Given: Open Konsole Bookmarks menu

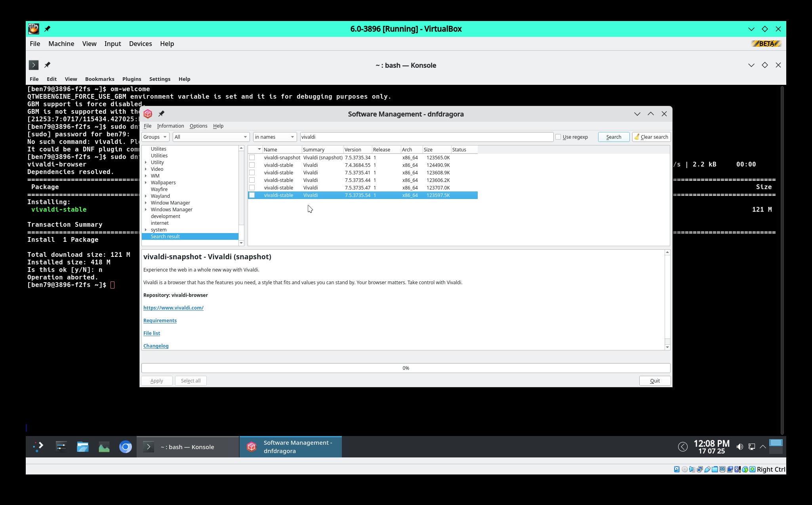Looking at the screenshot, I should click(99, 79).
